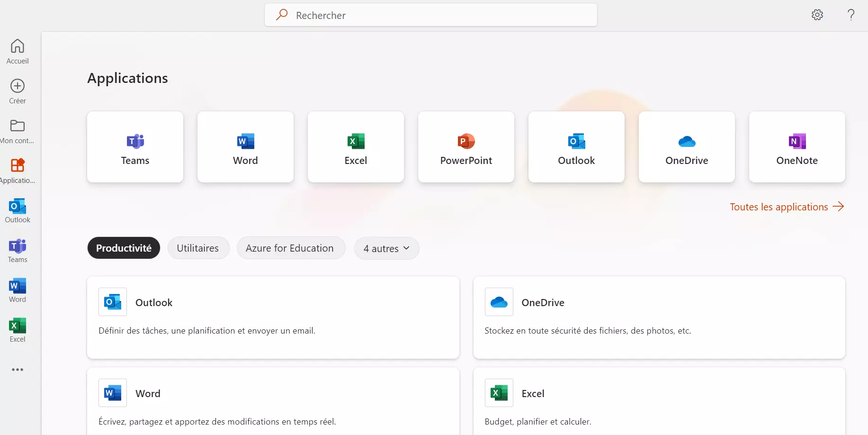Select Applications icon in sidebar

pos(18,165)
